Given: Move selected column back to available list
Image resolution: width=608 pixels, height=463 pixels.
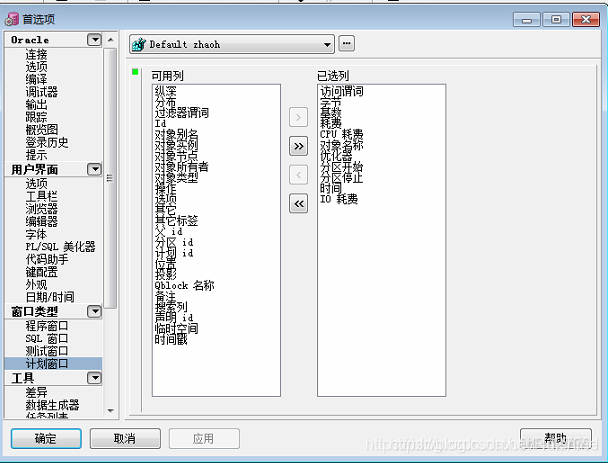Looking at the screenshot, I should click(298, 175).
